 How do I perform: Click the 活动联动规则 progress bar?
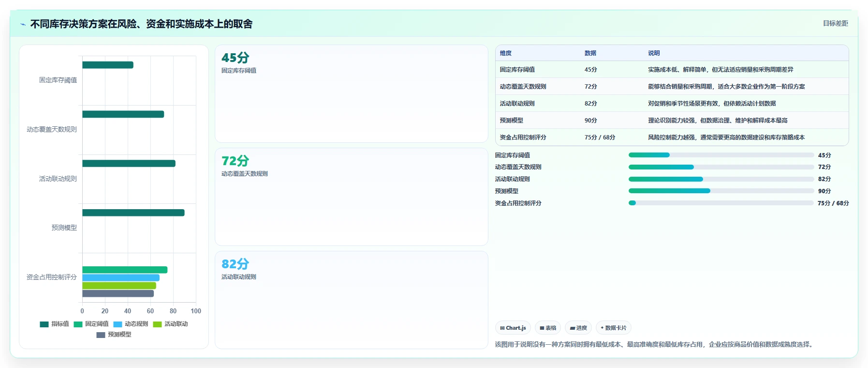tap(721, 179)
